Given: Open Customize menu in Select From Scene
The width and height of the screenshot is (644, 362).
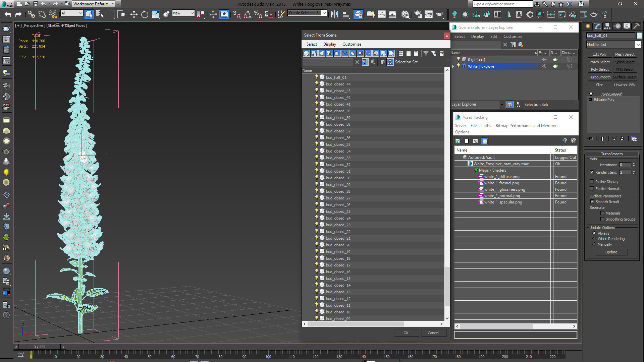Looking at the screenshot, I should click(352, 44).
